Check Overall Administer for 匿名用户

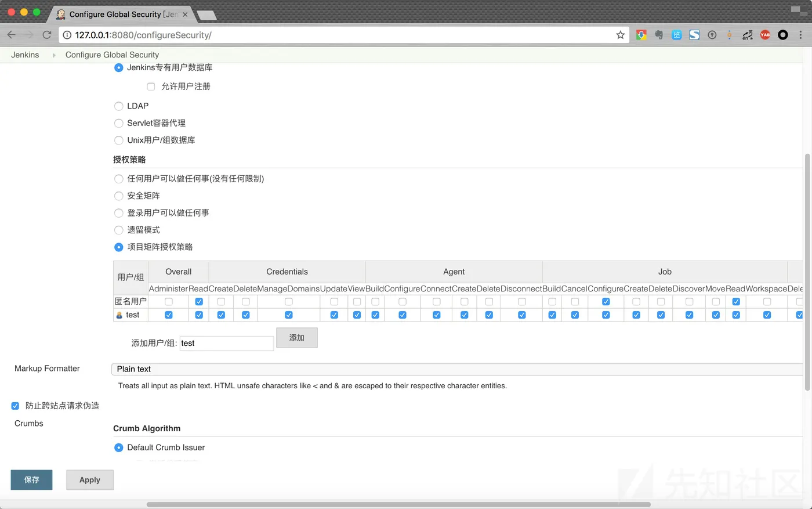pyautogui.click(x=169, y=302)
